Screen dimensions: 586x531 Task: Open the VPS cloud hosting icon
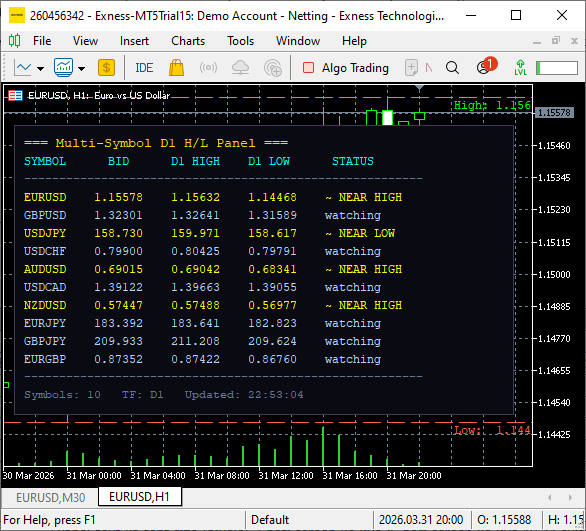[x=240, y=68]
